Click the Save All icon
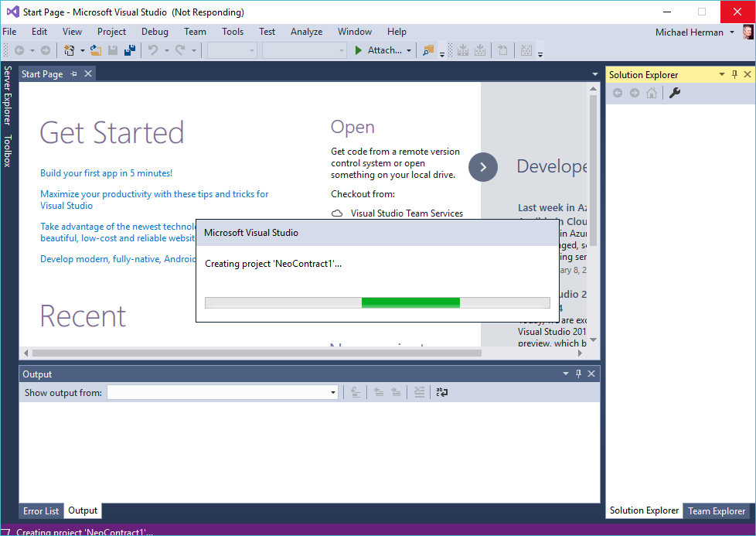The height and width of the screenshot is (536, 756). pos(130,50)
